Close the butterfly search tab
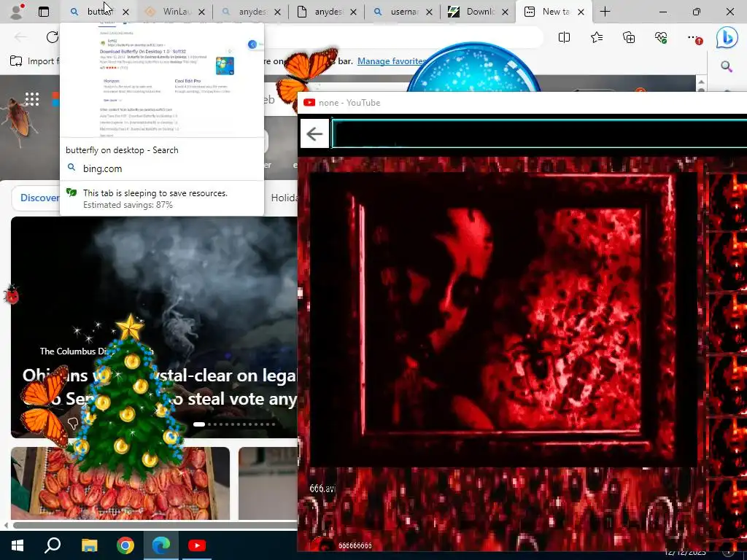The image size is (747, 560). (125, 12)
